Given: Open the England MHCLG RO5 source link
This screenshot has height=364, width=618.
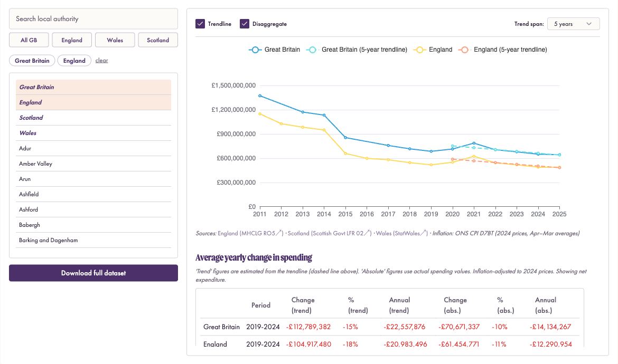Looking at the screenshot, I should 250,233.
